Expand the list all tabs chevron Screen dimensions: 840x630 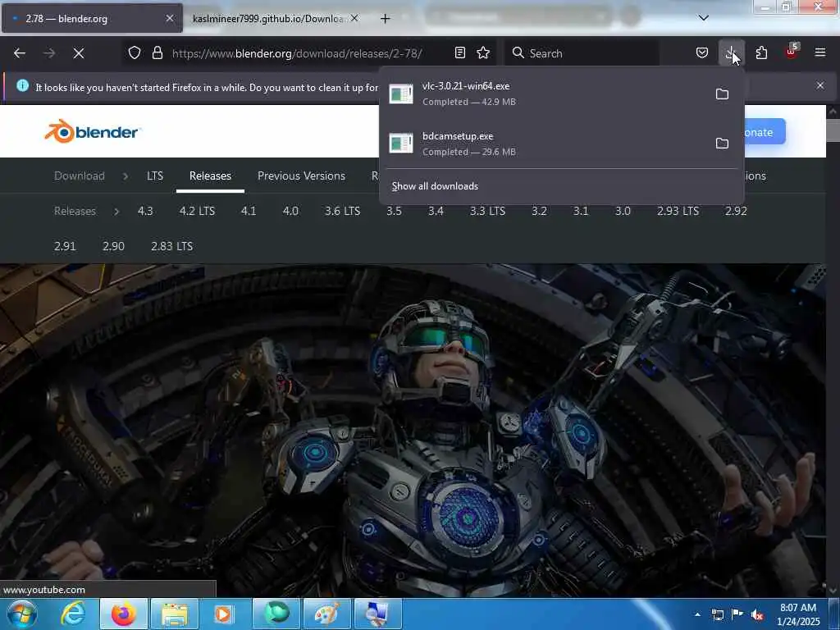[x=703, y=18]
